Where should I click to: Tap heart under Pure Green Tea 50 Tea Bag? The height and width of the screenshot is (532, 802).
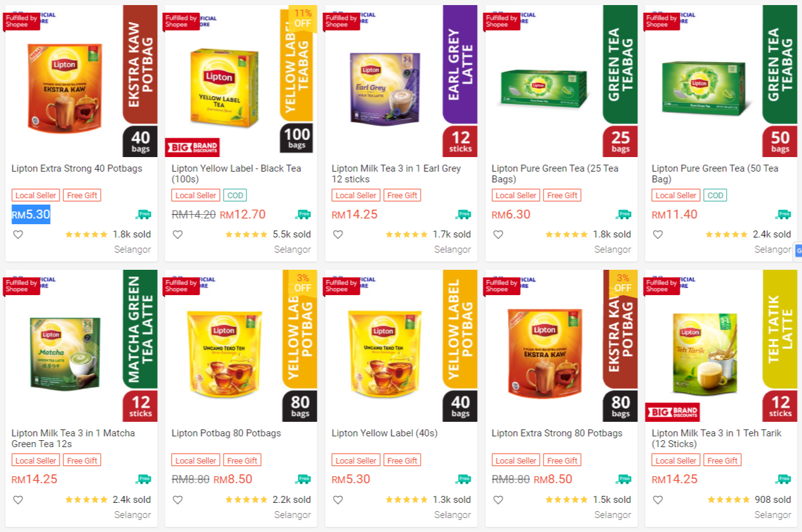658,234
